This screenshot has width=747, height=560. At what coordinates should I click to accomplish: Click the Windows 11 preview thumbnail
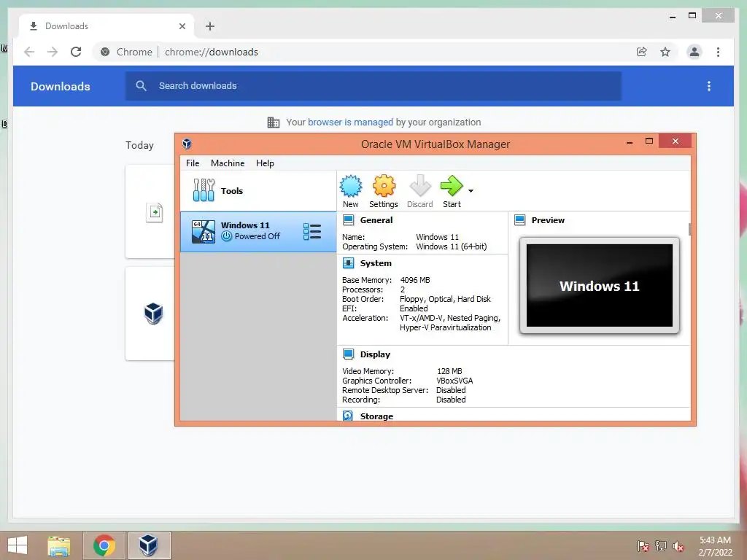(600, 285)
